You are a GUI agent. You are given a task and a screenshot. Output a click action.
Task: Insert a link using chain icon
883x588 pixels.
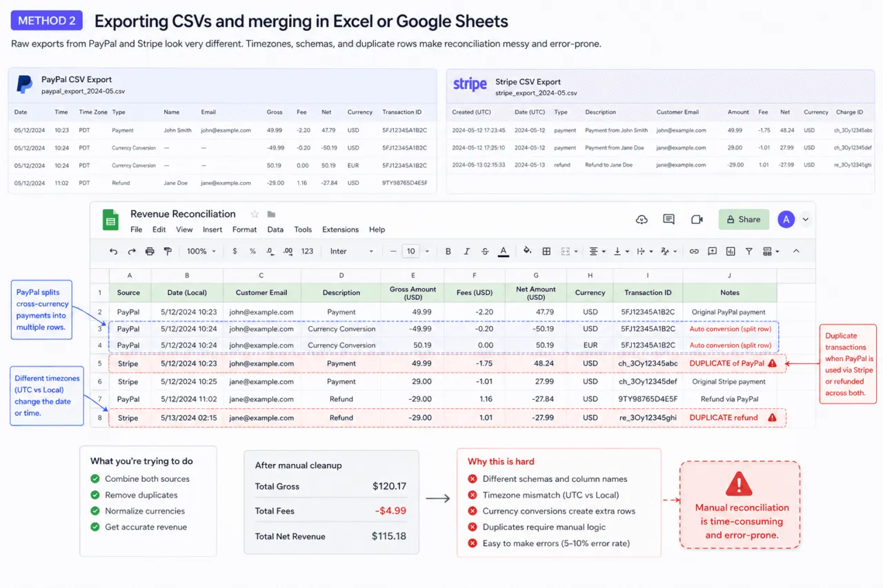(694, 252)
